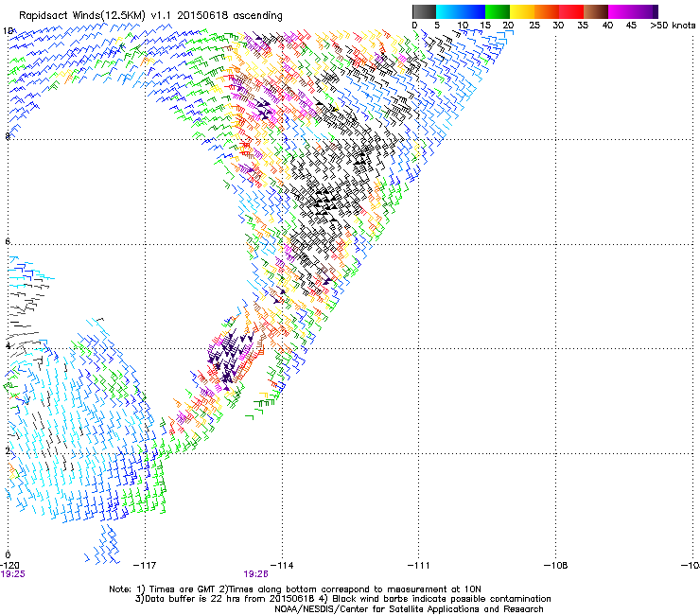Image resolution: width=700 pixels, height=615 pixels.
Task: Click the purple "19:26" time stamp
Action: tap(255, 574)
